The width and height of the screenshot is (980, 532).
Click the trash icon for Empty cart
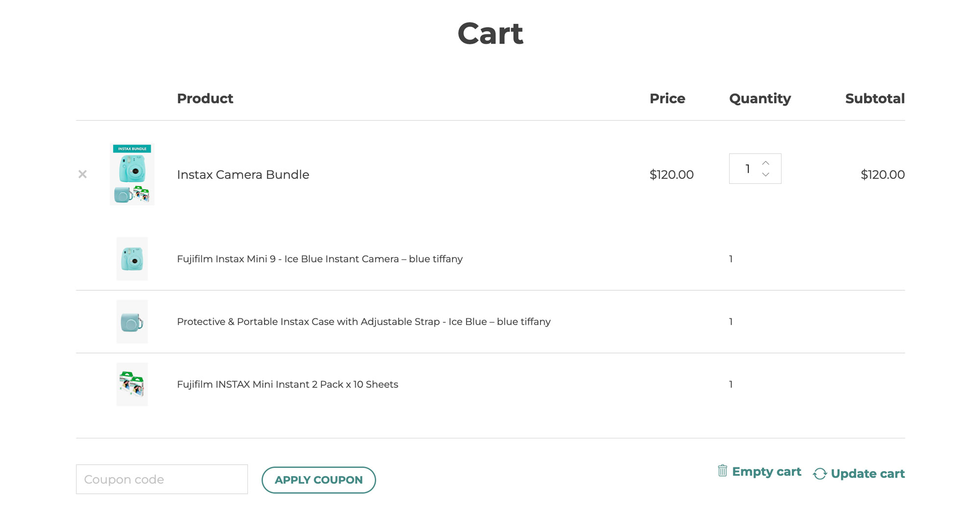coord(722,471)
